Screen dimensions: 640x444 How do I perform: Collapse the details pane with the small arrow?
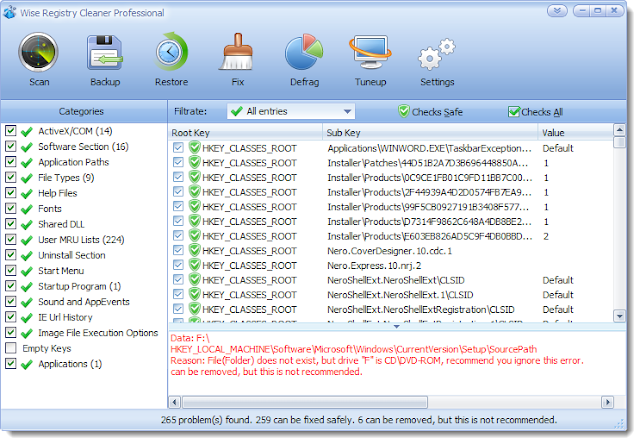[x=396, y=326]
